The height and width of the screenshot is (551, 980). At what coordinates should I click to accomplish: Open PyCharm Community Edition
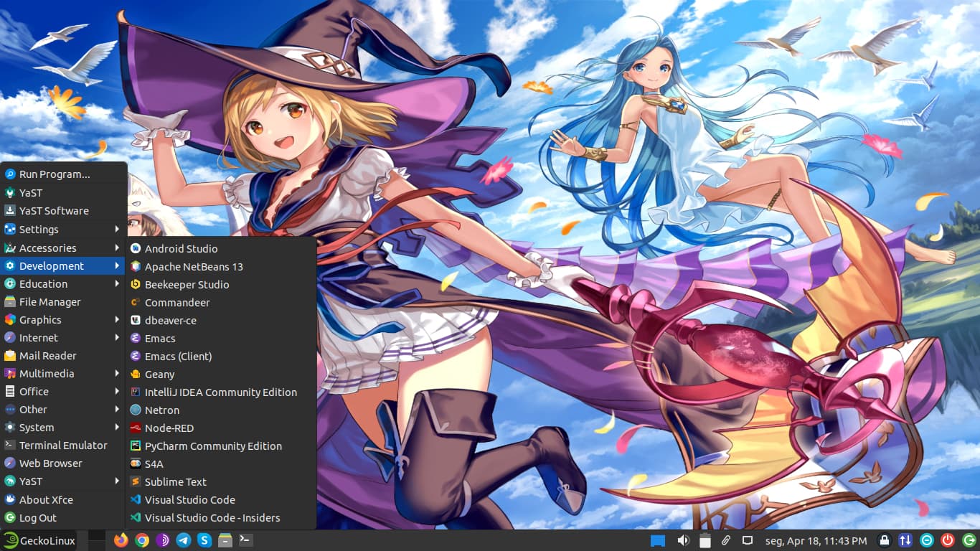[x=221, y=446]
